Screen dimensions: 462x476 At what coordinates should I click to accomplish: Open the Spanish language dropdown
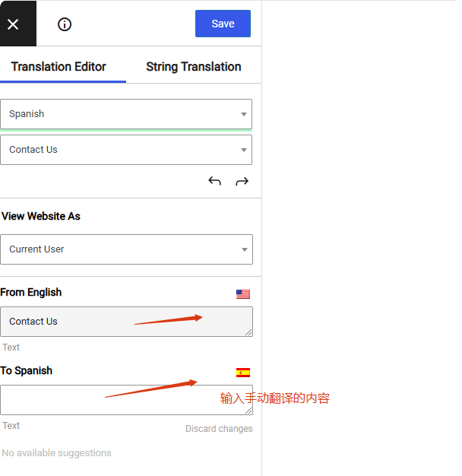coord(126,114)
